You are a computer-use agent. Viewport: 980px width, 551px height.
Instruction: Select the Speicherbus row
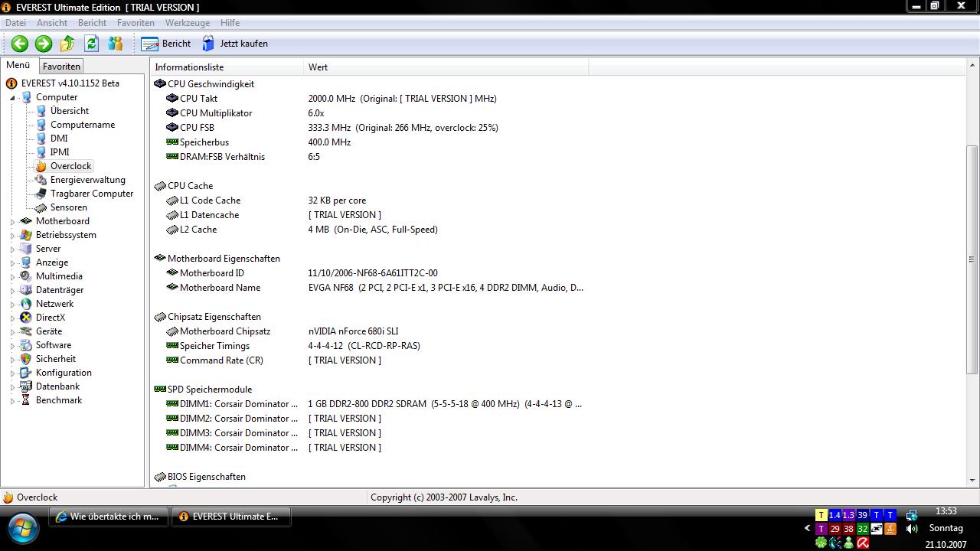point(369,142)
